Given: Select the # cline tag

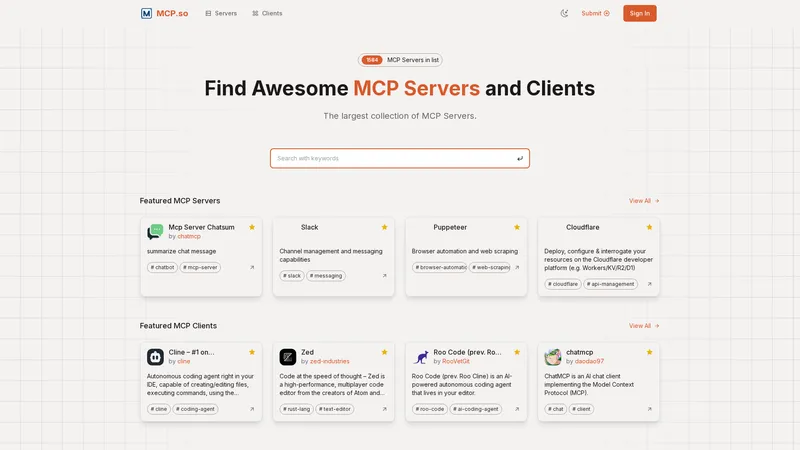Looking at the screenshot, I should click(x=159, y=409).
